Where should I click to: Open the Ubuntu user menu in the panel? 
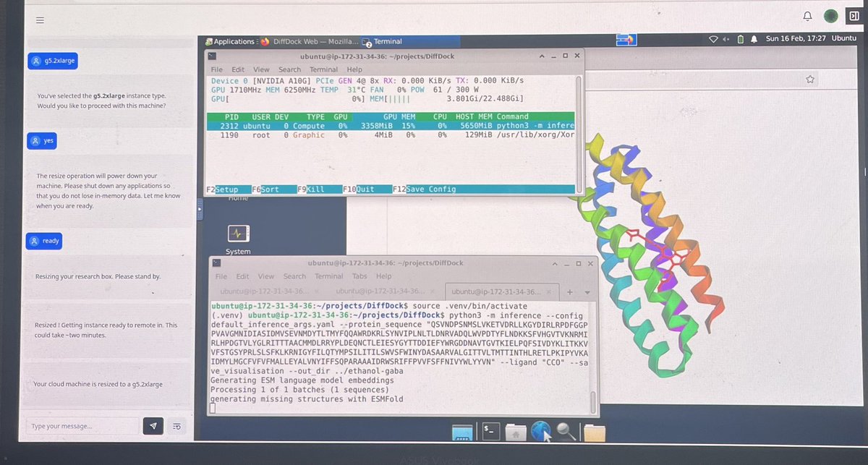pyautogui.click(x=843, y=38)
